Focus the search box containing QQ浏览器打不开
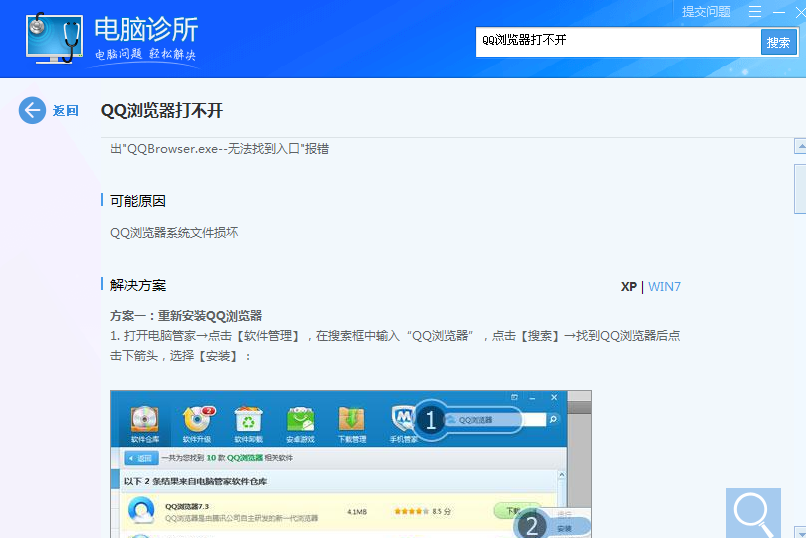The image size is (806, 538). point(618,41)
